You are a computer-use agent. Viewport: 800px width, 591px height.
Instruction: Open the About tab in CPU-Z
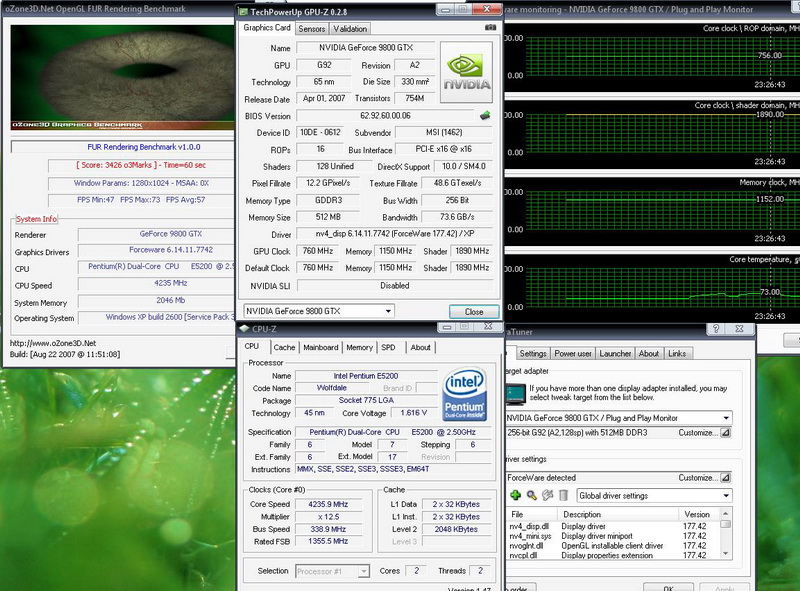coord(420,347)
